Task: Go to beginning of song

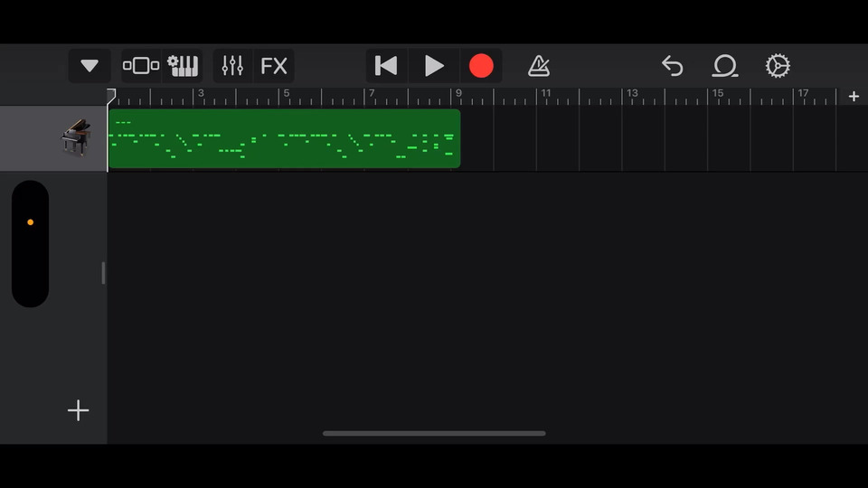Action: coord(386,66)
